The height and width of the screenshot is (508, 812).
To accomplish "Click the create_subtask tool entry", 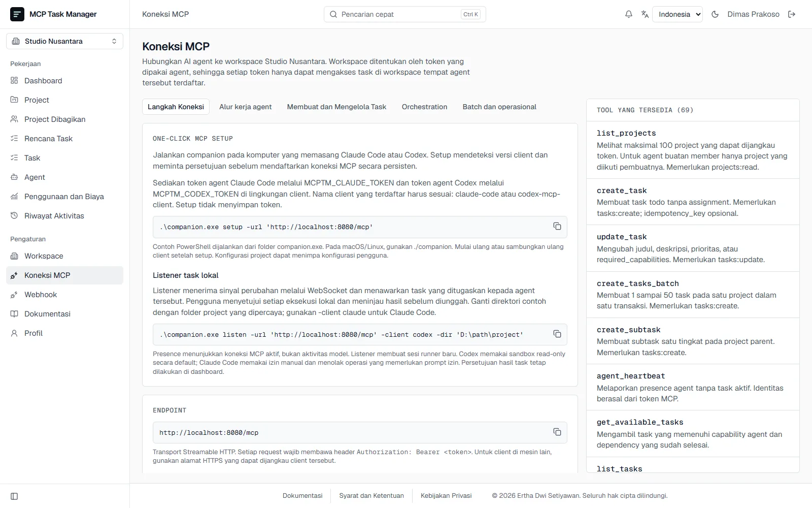I will point(693,341).
